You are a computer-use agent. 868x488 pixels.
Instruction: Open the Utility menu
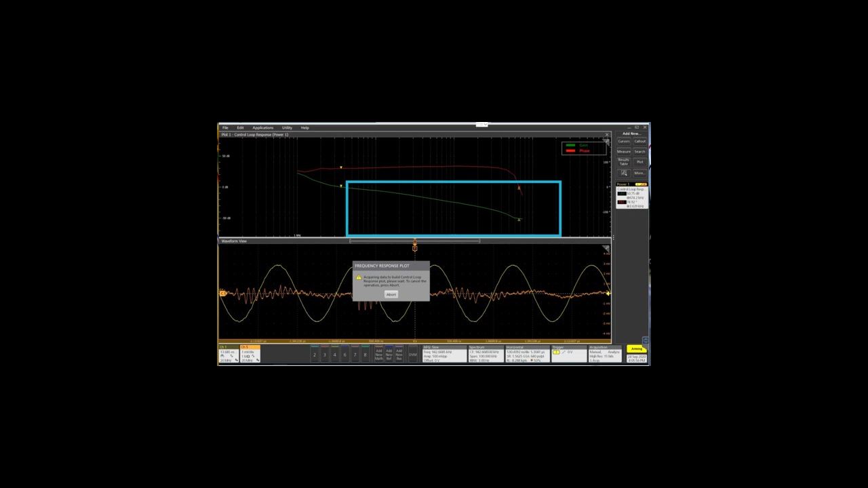click(287, 127)
